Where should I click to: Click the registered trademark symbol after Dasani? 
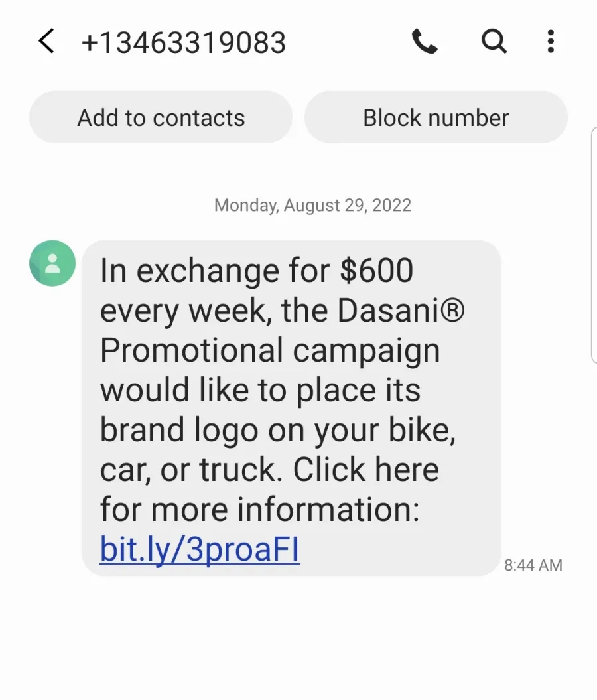pyautogui.click(x=453, y=311)
